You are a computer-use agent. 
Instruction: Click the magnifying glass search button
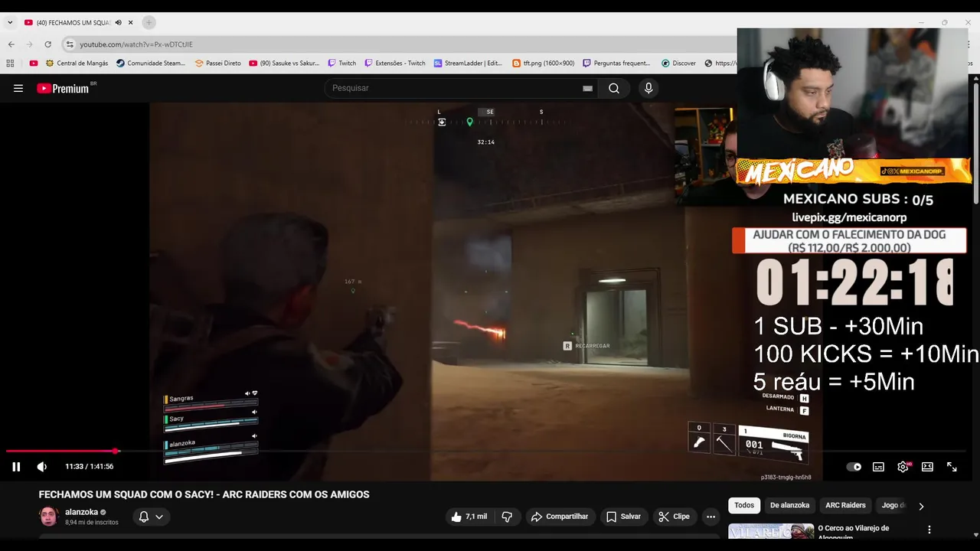(x=614, y=88)
